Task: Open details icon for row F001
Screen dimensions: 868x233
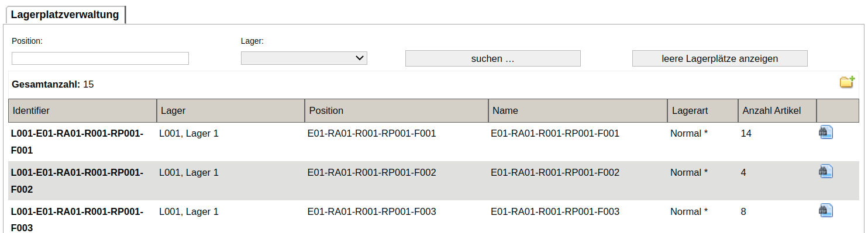Action: pos(825,133)
